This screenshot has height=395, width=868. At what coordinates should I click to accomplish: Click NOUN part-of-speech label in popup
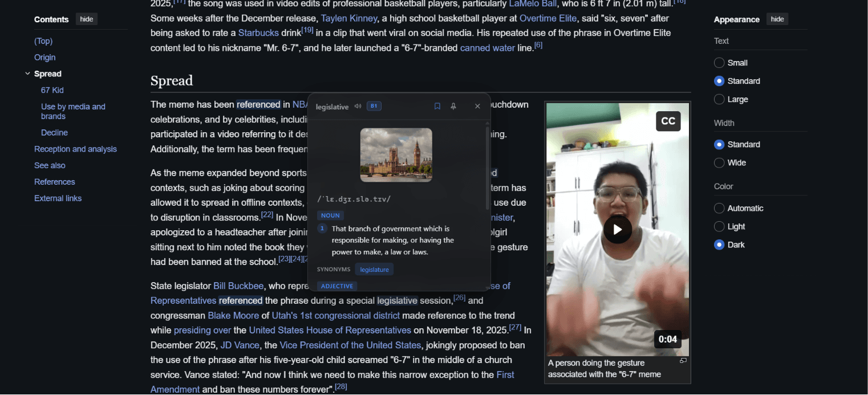click(x=330, y=215)
